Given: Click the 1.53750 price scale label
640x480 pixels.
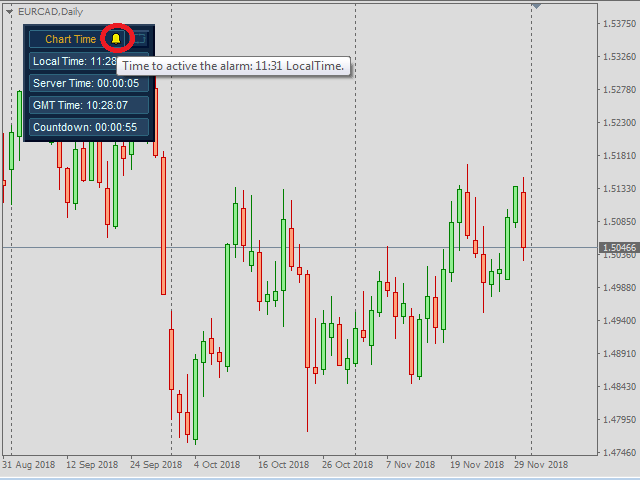Looking at the screenshot, I should [x=619, y=24].
